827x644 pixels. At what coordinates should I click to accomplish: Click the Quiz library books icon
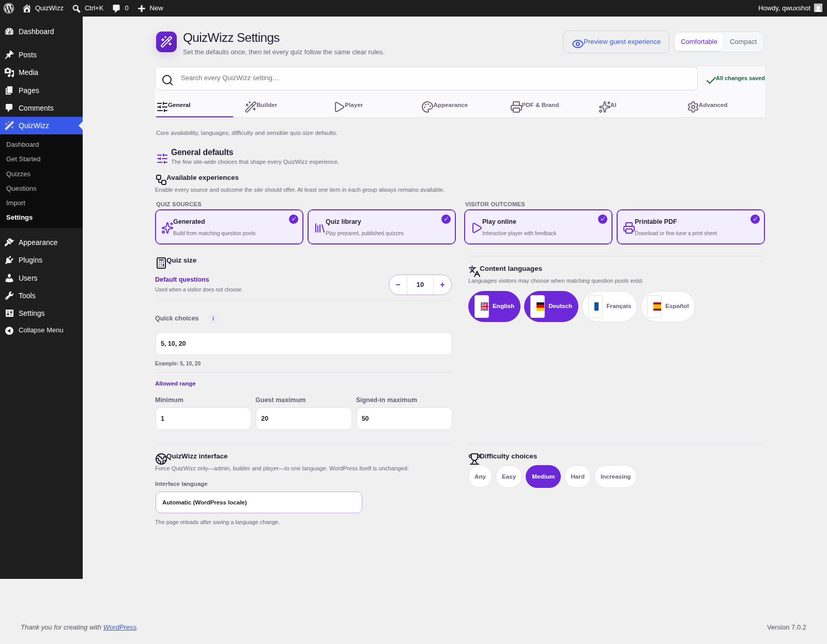click(x=319, y=227)
